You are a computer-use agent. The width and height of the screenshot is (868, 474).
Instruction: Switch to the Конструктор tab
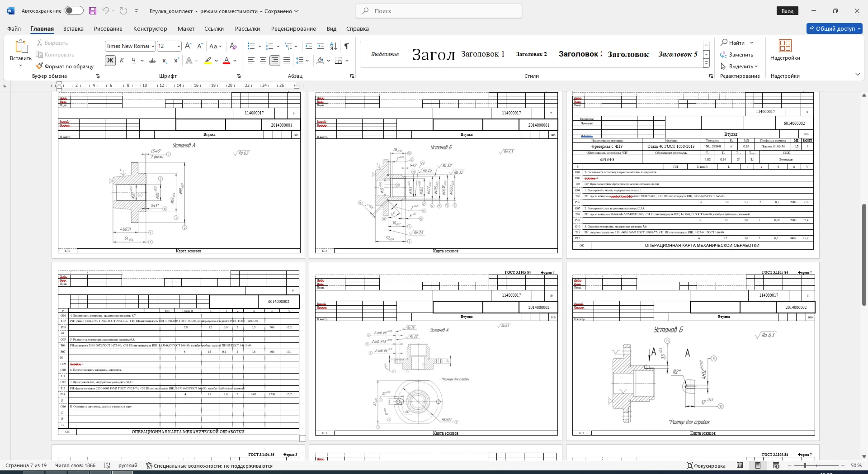[x=150, y=28]
